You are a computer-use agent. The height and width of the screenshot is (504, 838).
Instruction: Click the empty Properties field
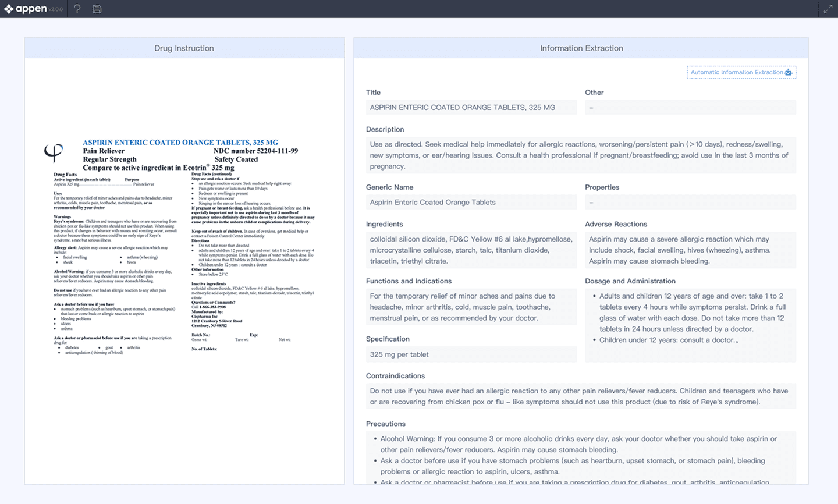coord(690,202)
